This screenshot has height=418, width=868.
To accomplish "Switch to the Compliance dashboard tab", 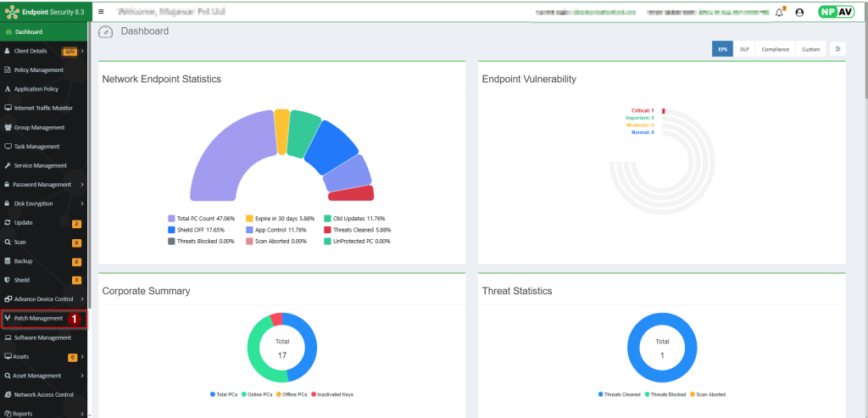I will (x=775, y=49).
